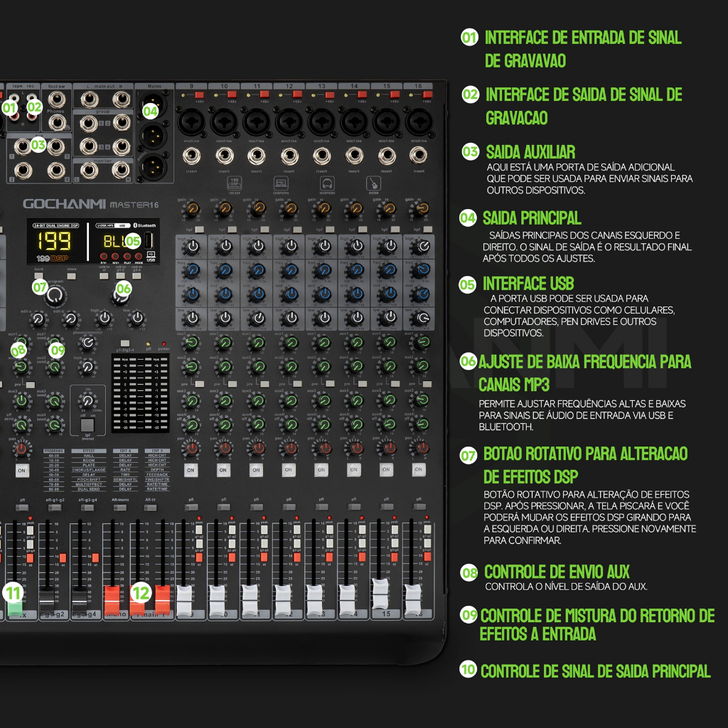Click the Headphone icon on the mixer
This screenshot has width=728, height=728.
(327, 183)
